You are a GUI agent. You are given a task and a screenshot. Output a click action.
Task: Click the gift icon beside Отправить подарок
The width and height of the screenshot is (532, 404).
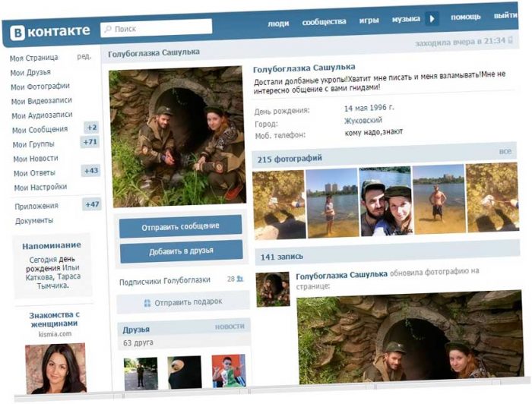tap(147, 302)
